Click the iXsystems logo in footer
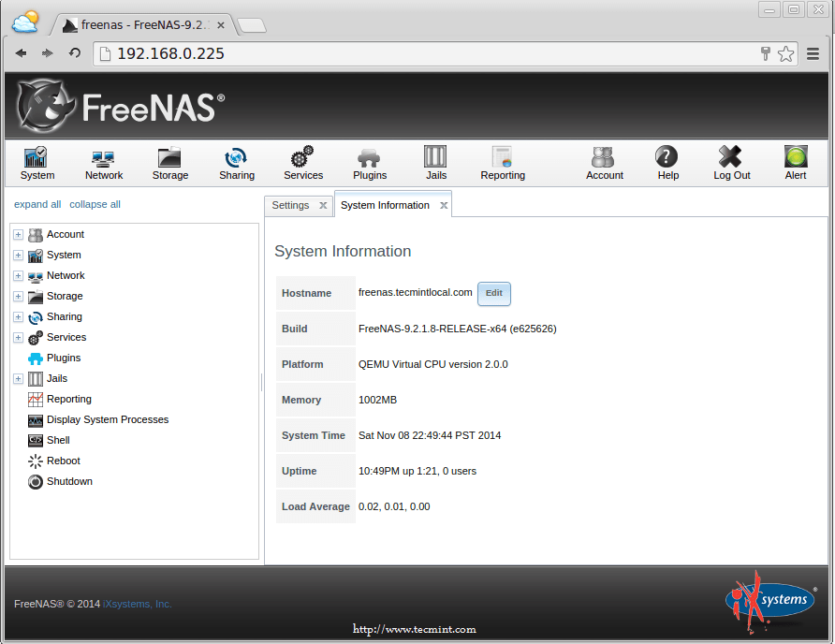835x644 pixels. [x=771, y=603]
